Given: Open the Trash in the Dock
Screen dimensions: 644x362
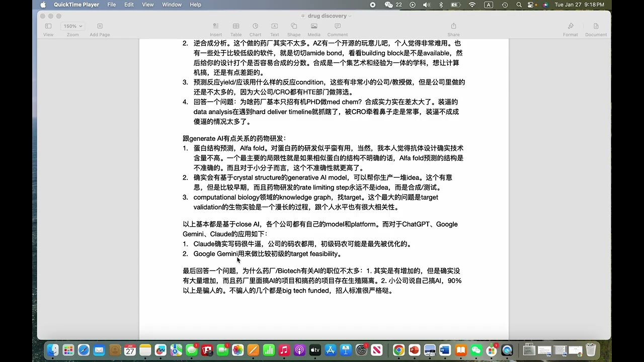Looking at the screenshot, I should (x=591, y=350).
